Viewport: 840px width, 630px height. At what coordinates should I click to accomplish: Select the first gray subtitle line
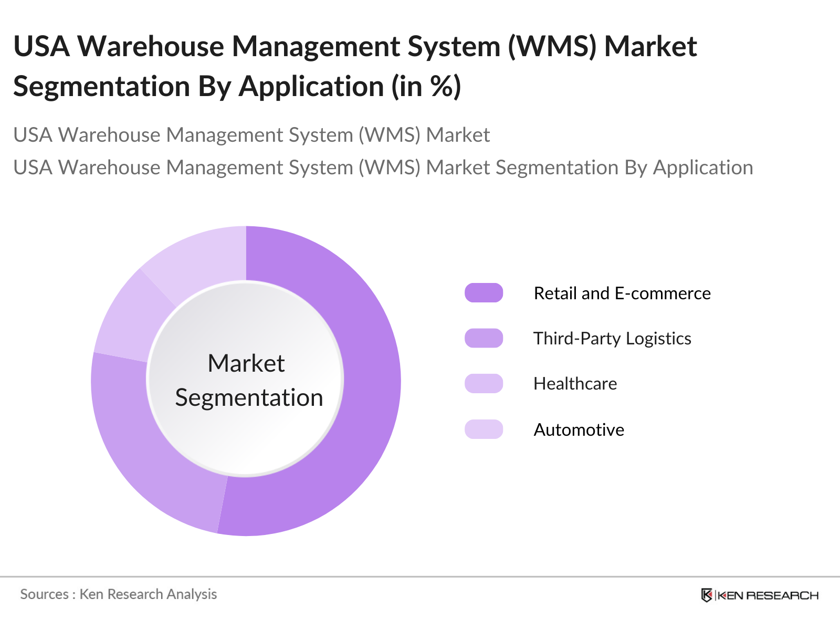pyautogui.click(x=251, y=135)
